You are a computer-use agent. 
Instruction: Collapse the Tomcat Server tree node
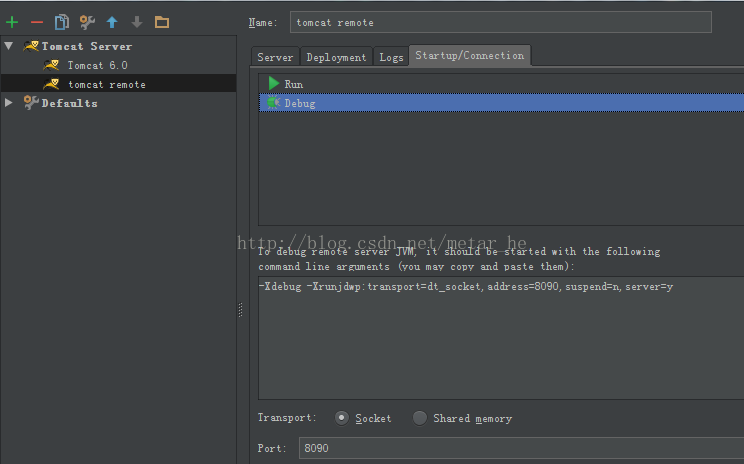[9, 46]
